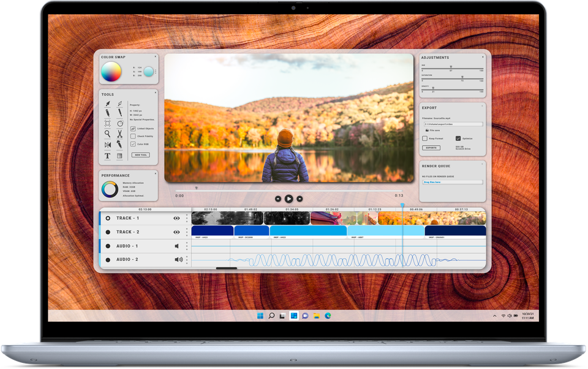Select the dark blue INSP-AH23 clip
The image size is (588, 369).
(213, 230)
